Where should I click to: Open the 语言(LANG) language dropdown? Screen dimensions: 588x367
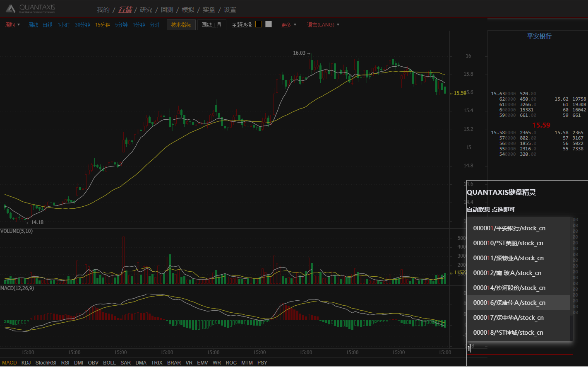(x=323, y=25)
